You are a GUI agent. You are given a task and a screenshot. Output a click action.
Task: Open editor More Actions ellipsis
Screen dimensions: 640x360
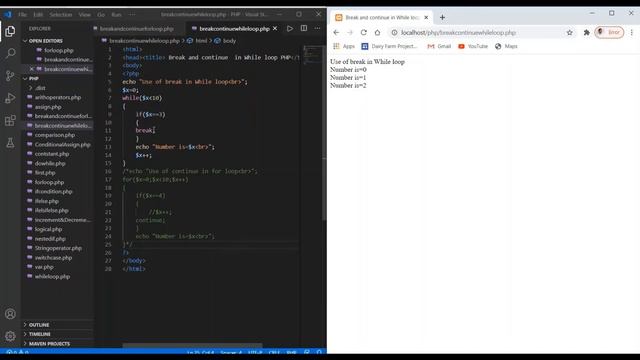pos(318,29)
